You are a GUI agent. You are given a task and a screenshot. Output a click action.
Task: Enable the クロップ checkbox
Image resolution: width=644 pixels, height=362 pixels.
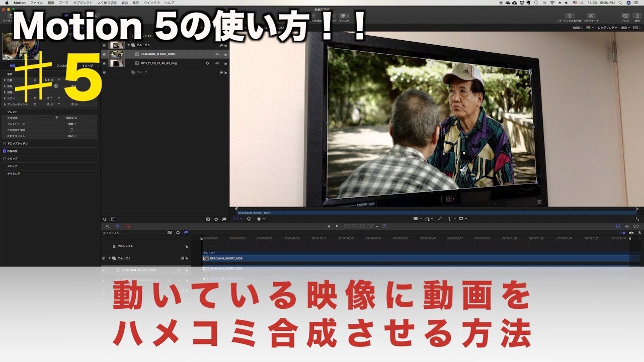click(5, 158)
